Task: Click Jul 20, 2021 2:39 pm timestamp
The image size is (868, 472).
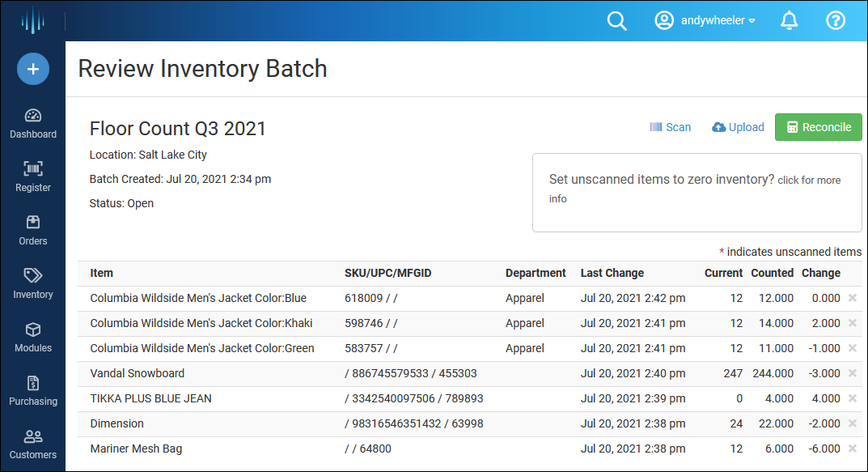Action: click(633, 398)
